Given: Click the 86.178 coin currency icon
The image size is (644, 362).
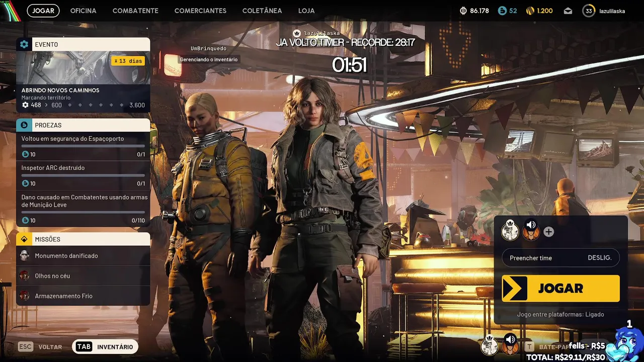Looking at the screenshot, I should point(463,11).
